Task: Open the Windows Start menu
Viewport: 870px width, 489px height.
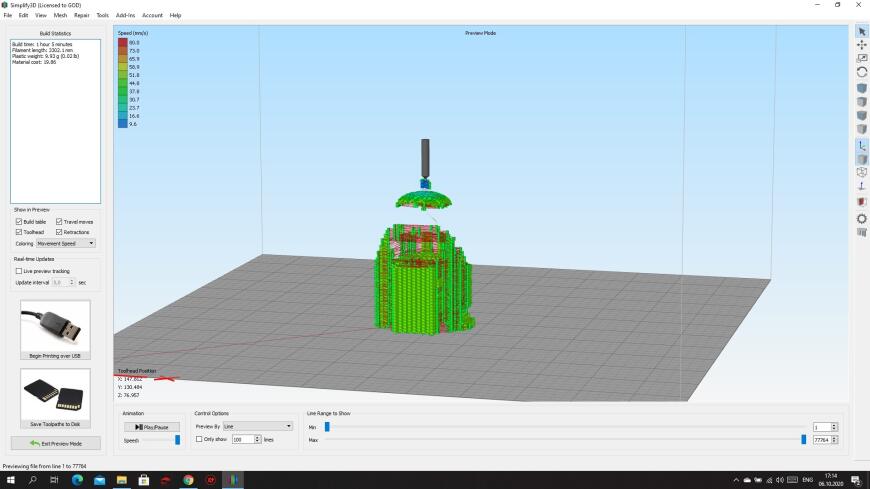Action: point(10,480)
